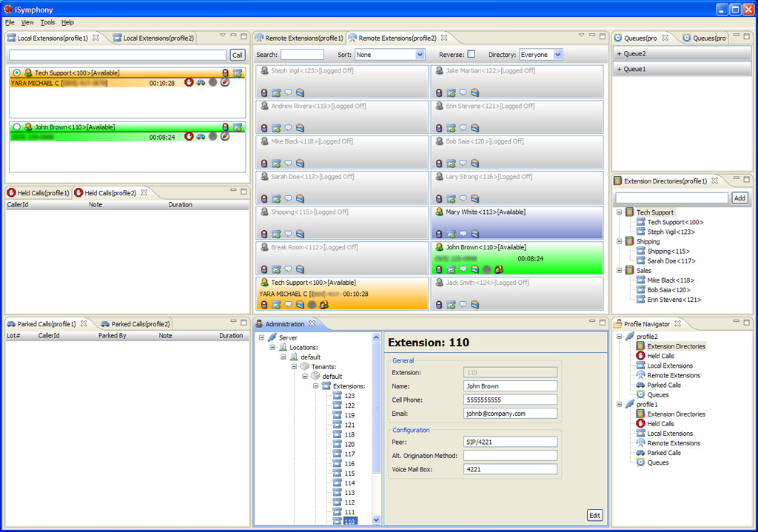The image size is (758, 532).
Task: Click the Administration tree vertical scrollbar
Action: 376,429
